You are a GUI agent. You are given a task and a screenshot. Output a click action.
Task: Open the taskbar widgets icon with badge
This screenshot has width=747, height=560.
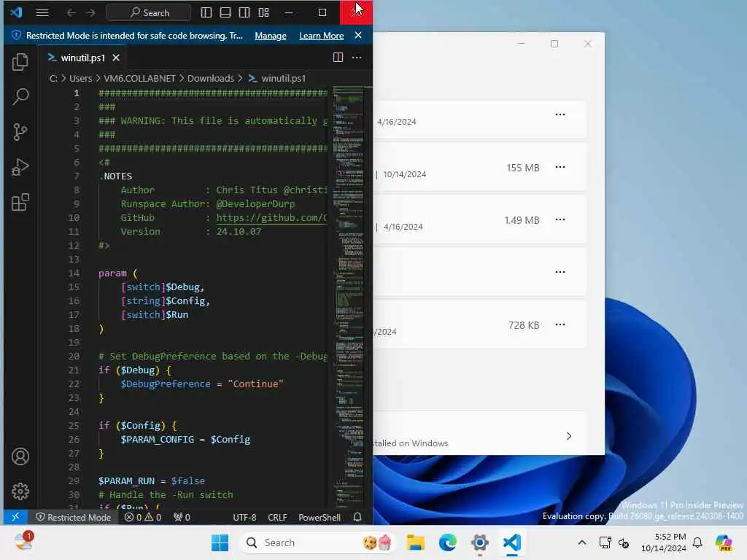(x=23, y=542)
